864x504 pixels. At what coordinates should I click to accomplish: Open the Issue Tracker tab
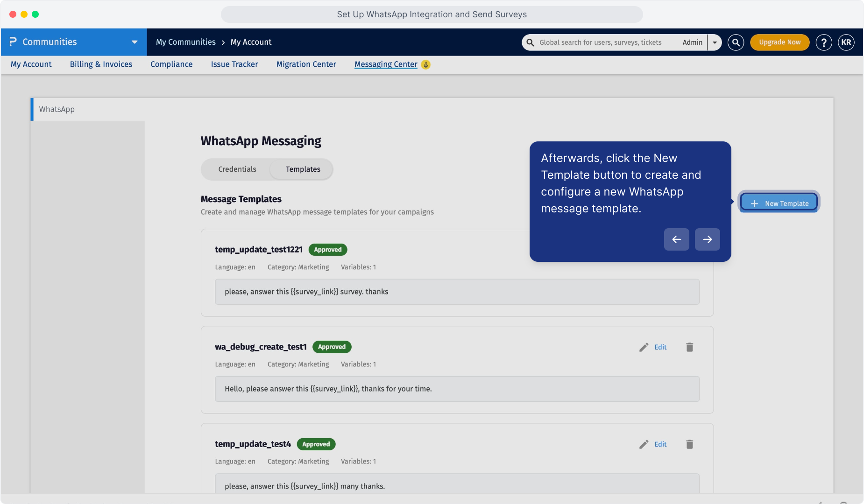(x=234, y=64)
